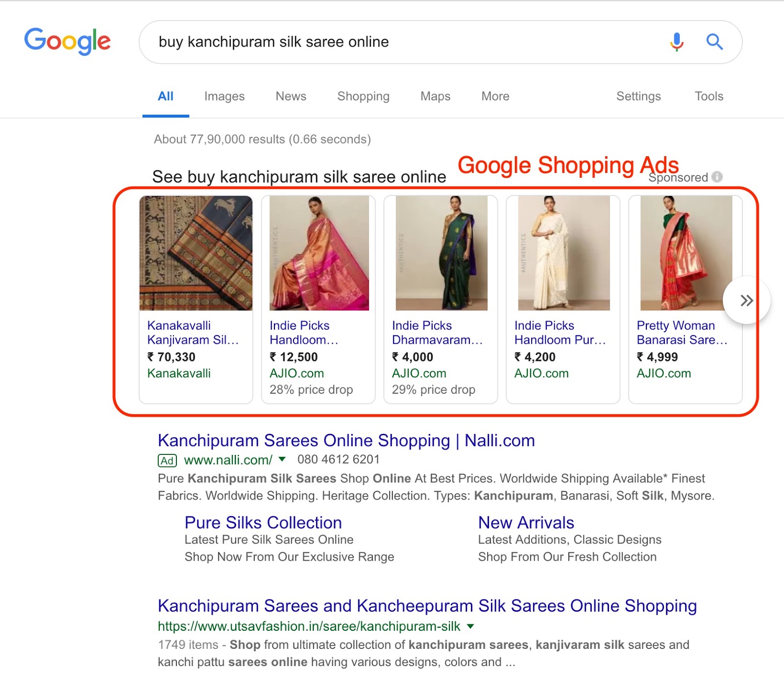The height and width of the screenshot is (689, 784).
Task: Open Kanakavalli Kanjivaram Sil... product link
Action: coord(193,333)
